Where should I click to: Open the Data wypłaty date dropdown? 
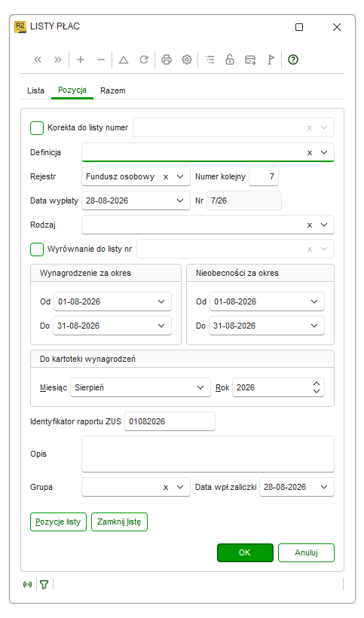coord(180,200)
